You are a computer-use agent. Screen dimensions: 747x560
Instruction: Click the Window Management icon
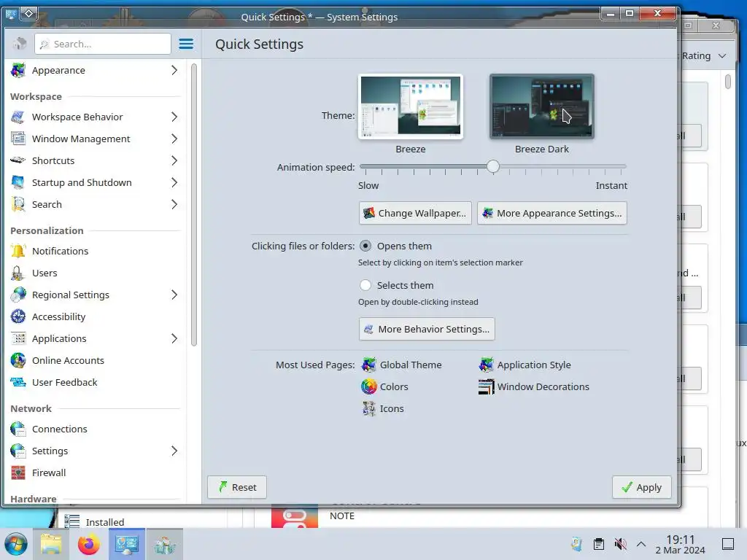point(18,139)
